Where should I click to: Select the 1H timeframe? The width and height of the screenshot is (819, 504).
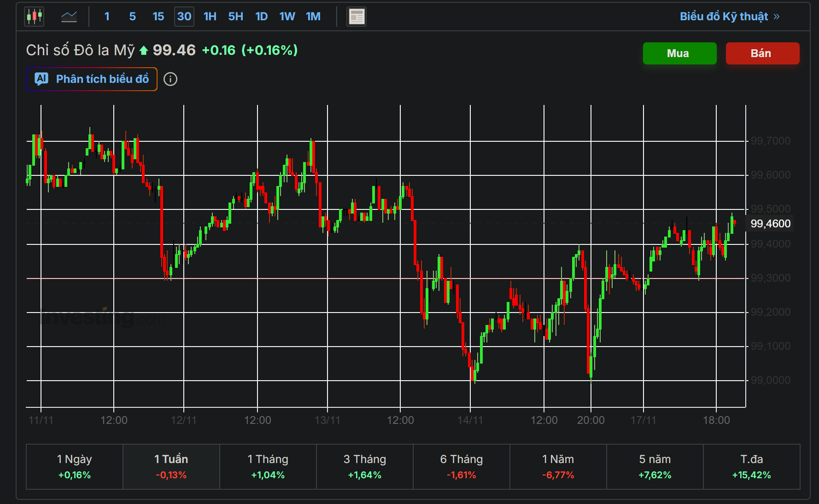(x=210, y=17)
